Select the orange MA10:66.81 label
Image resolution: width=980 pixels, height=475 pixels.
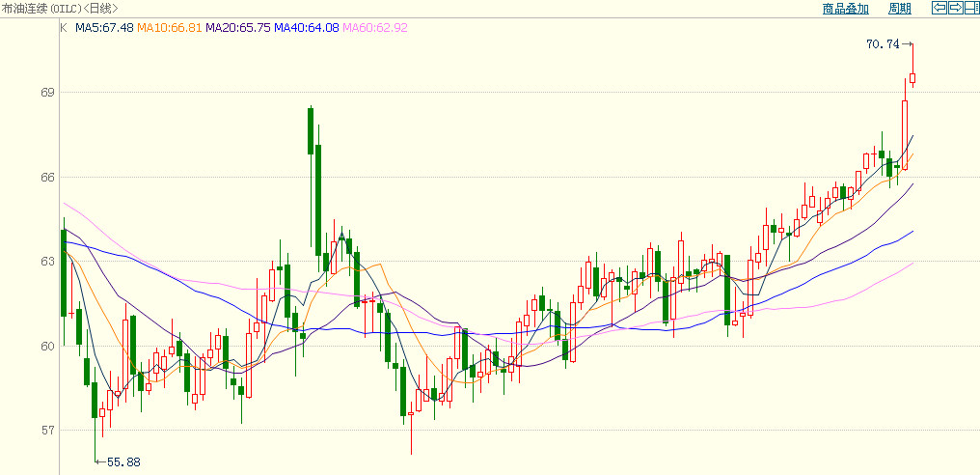coord(170,28)
